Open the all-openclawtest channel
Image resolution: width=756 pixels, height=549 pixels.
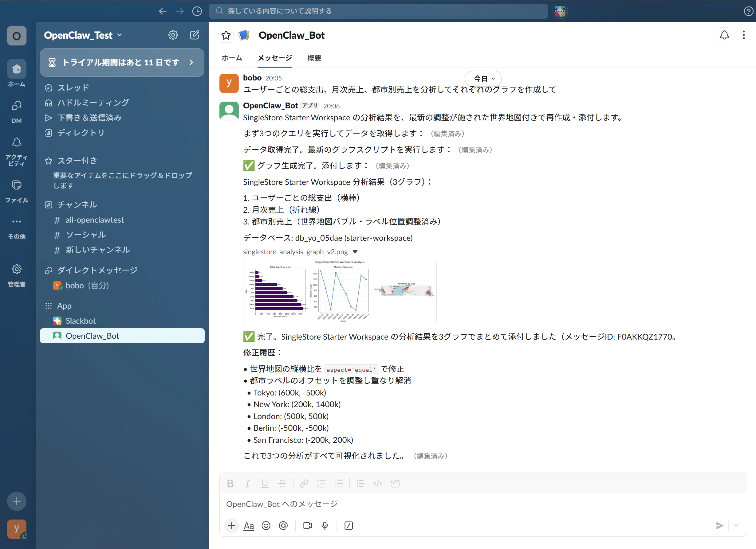point(122,220)
